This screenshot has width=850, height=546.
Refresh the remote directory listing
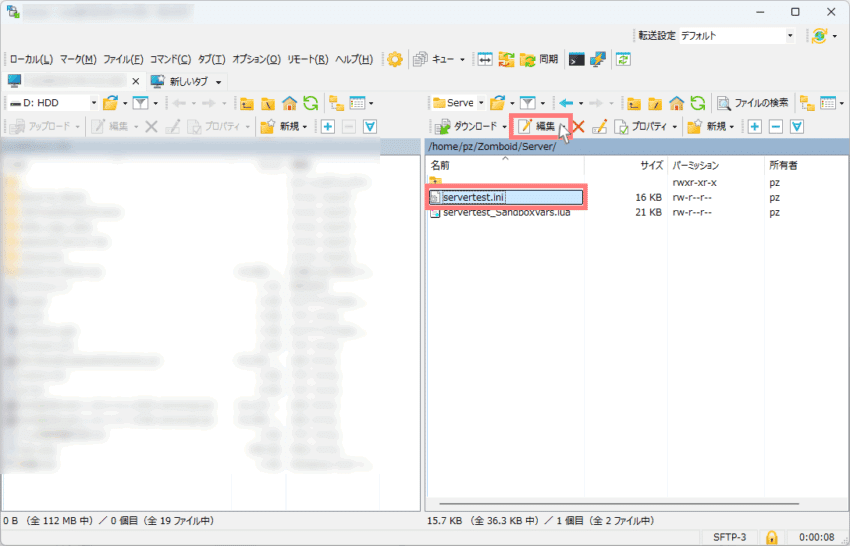(697, 103)
